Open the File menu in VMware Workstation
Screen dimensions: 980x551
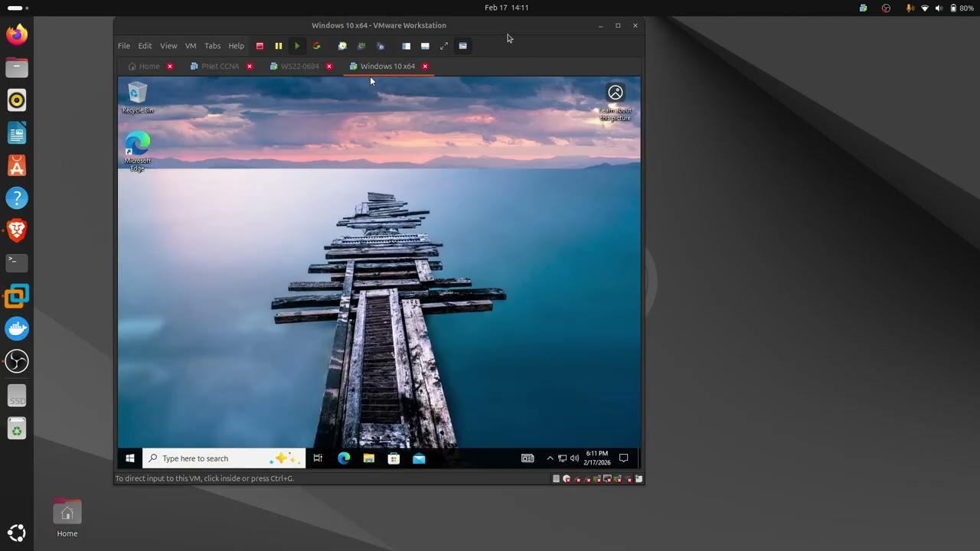[x=124, y=46]
